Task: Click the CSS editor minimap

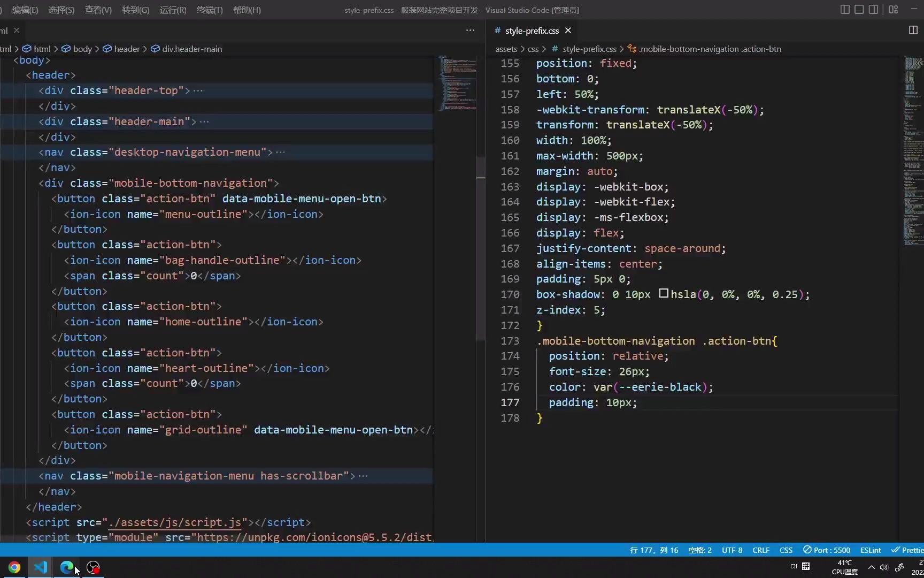Action: (x=913, y=150)
